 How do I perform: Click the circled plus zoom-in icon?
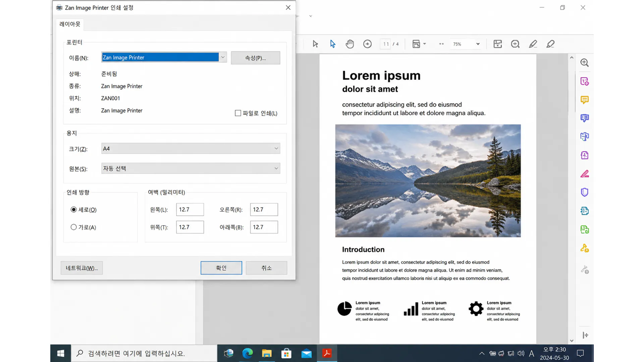click(x=367, y=44)
